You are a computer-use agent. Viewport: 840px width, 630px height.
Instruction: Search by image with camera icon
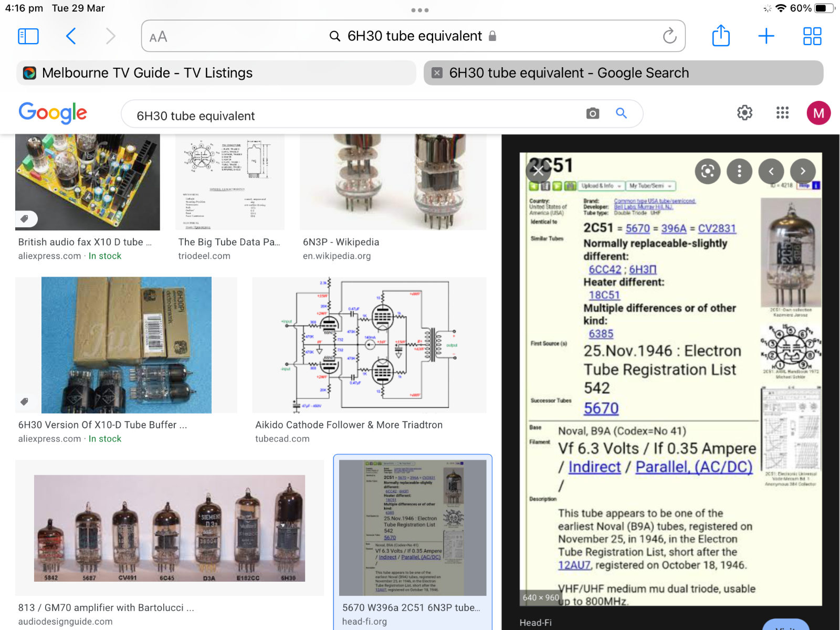(x=593, y=113)
